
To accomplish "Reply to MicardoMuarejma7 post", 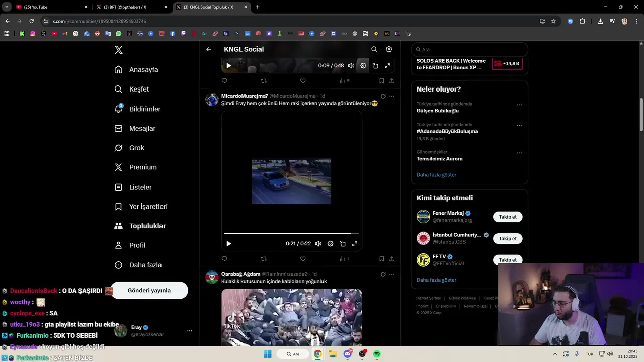I will click(x=224, y=259).
